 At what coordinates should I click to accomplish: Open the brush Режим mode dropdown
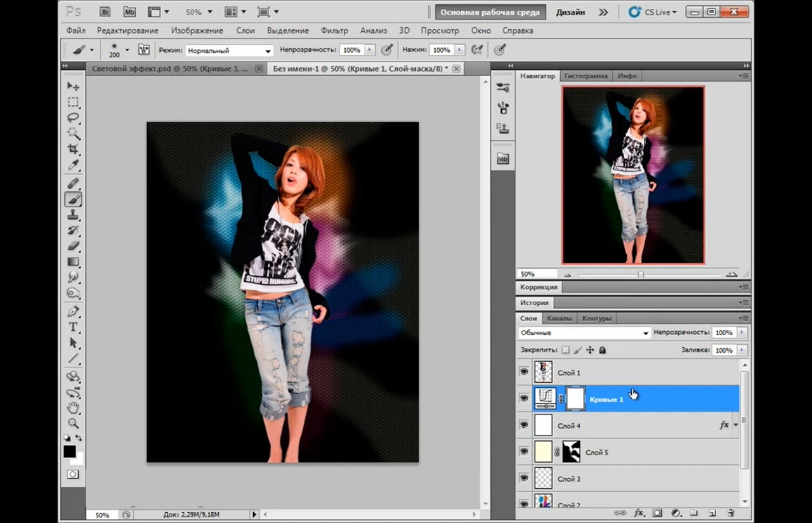coord(229,50)
